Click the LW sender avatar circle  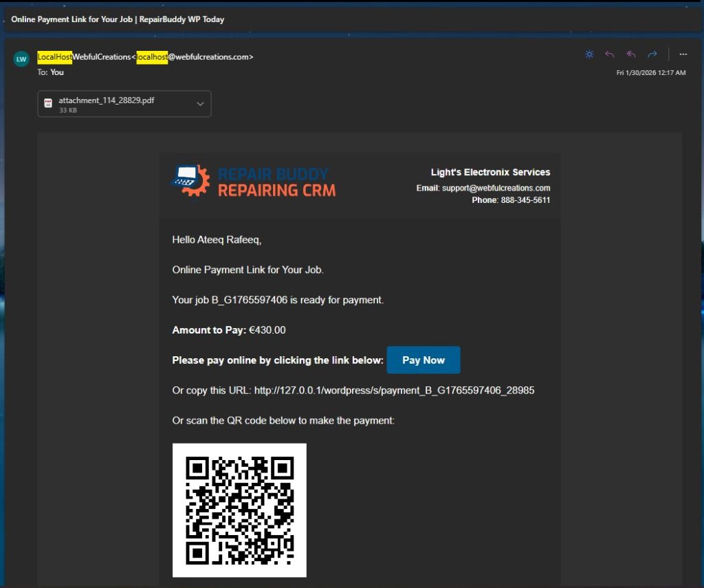pyautogui.click(x=20, y=59)
